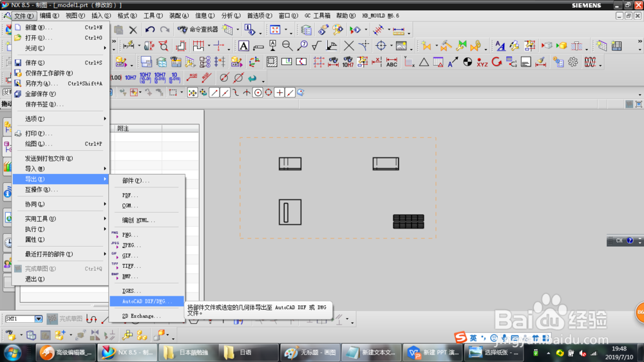Screen dimensions: 644x362
Task: Click the information 'i' object icon
Action: tap(250, 30)
